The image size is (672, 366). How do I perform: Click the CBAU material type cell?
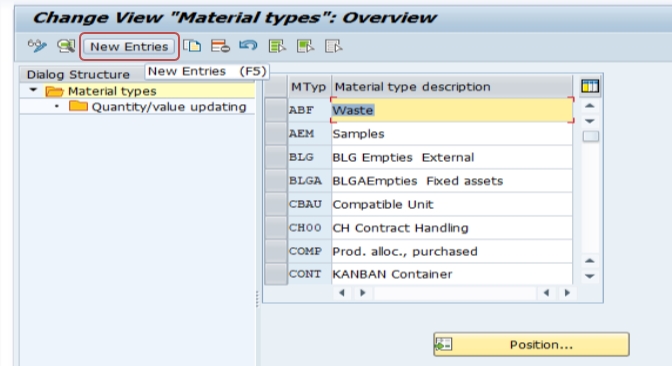pos(309,204)
